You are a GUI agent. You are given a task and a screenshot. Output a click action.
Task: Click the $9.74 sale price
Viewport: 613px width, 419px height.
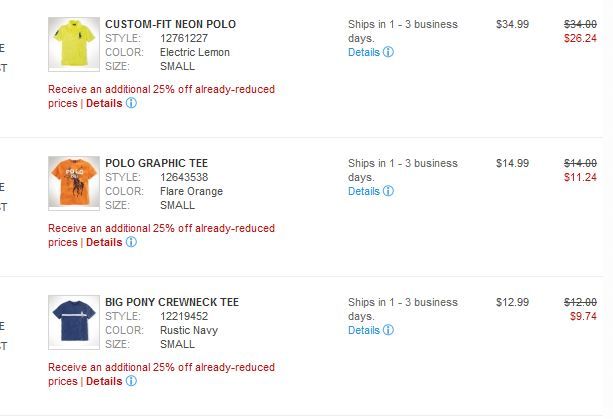583,316
